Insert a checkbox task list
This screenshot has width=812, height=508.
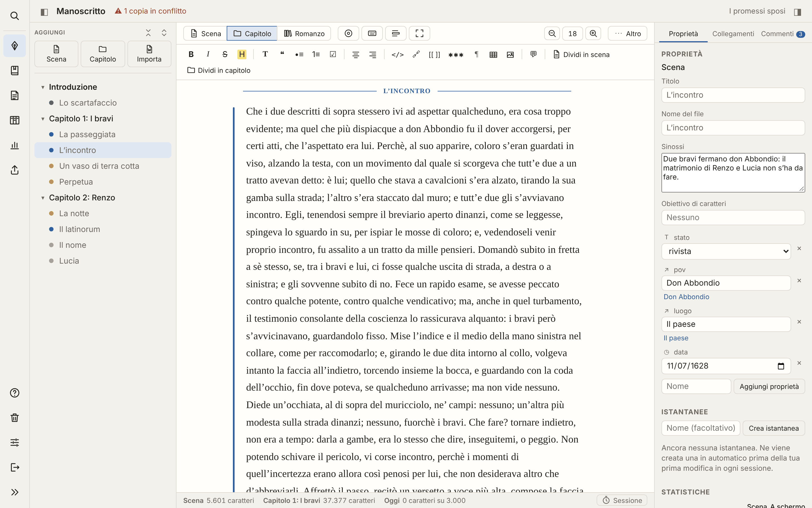(333, 54)
